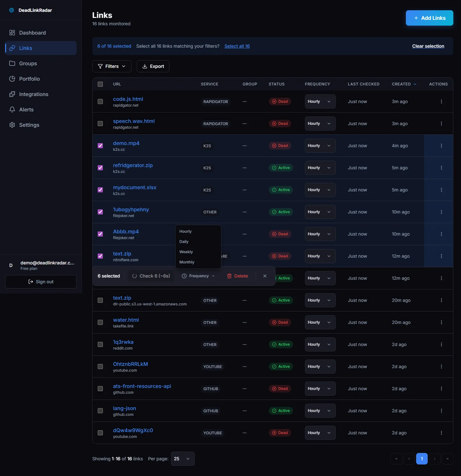Close the bulk selection toolbar
This screenshot has width=461, height=476.
point(265,276)
